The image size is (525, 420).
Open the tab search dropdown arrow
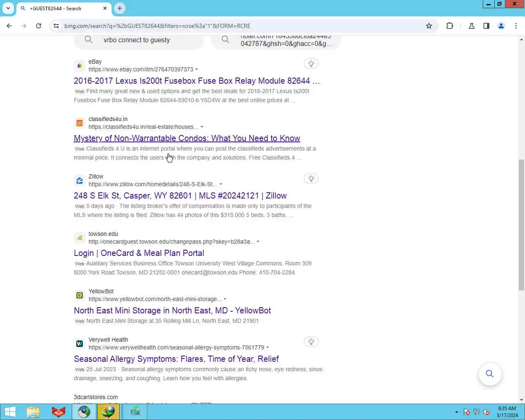8,8
